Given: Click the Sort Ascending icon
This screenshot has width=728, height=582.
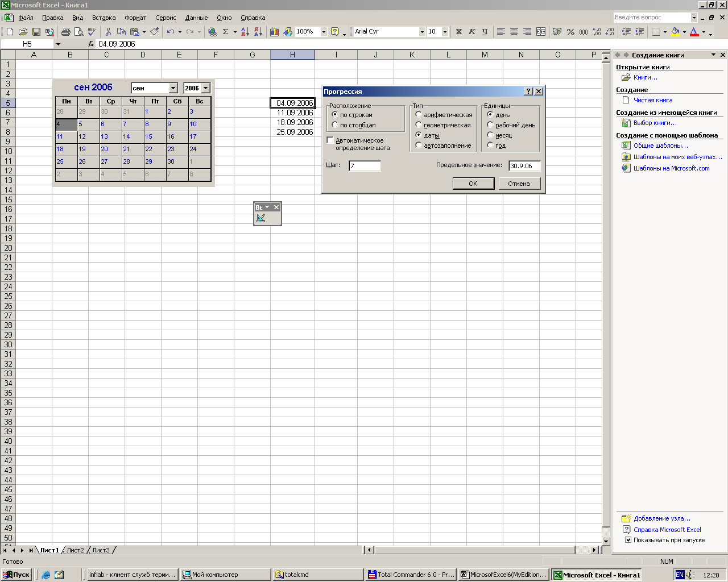Looking at the screenshot, I should click(x=245, y=32).
